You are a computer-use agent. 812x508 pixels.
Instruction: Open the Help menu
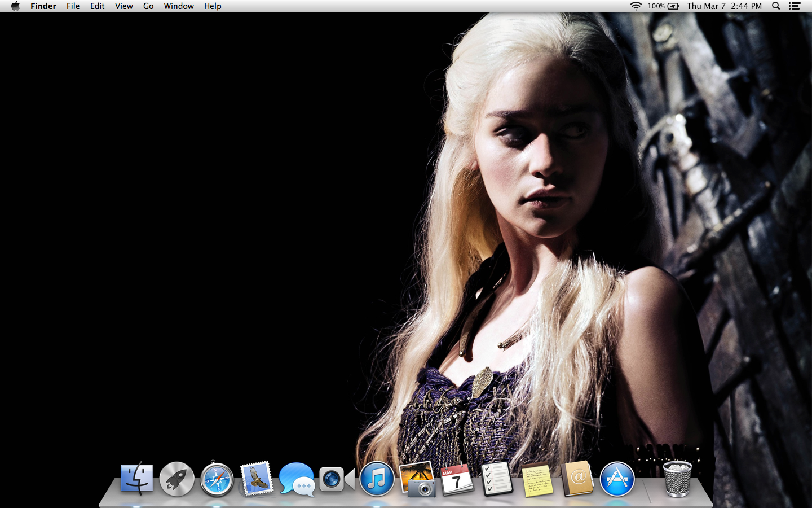(x=213, y=6)
